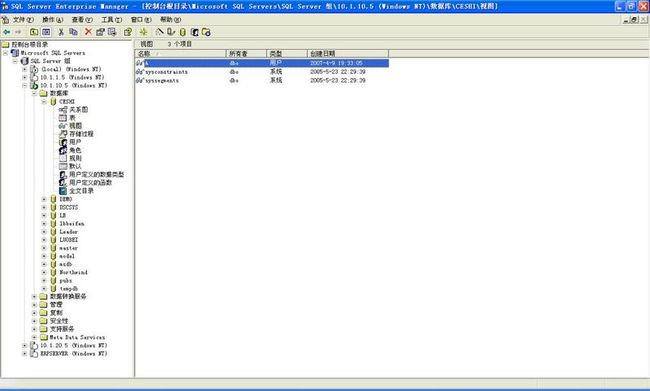Screen dimensions: 650x391
Task: Click the Export List toolbar icon
Action: tap(112, 32)
